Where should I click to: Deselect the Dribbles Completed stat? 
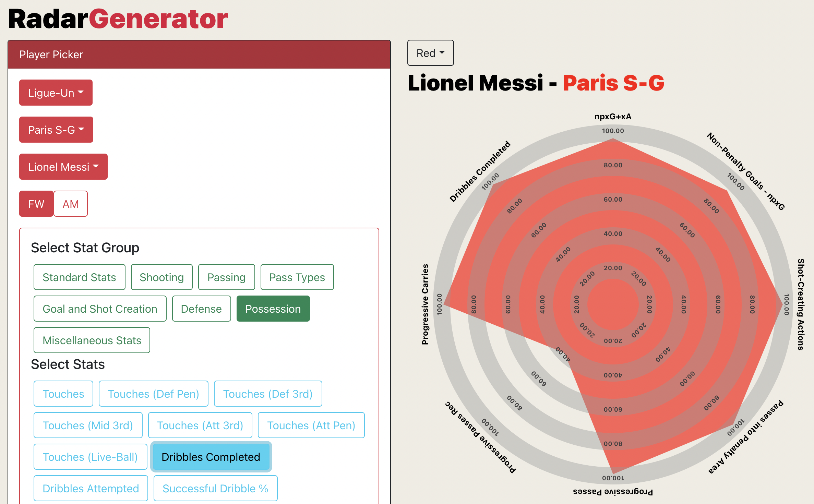pos(211,457)
